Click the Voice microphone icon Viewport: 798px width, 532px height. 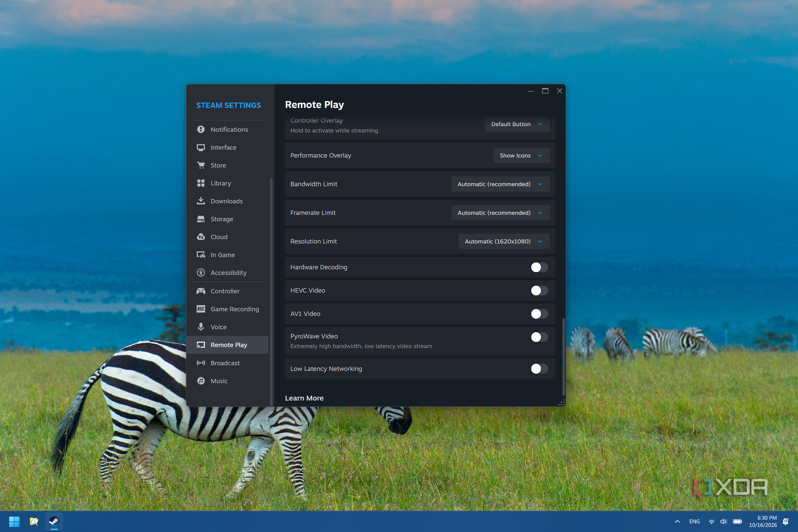coord(201,327)
